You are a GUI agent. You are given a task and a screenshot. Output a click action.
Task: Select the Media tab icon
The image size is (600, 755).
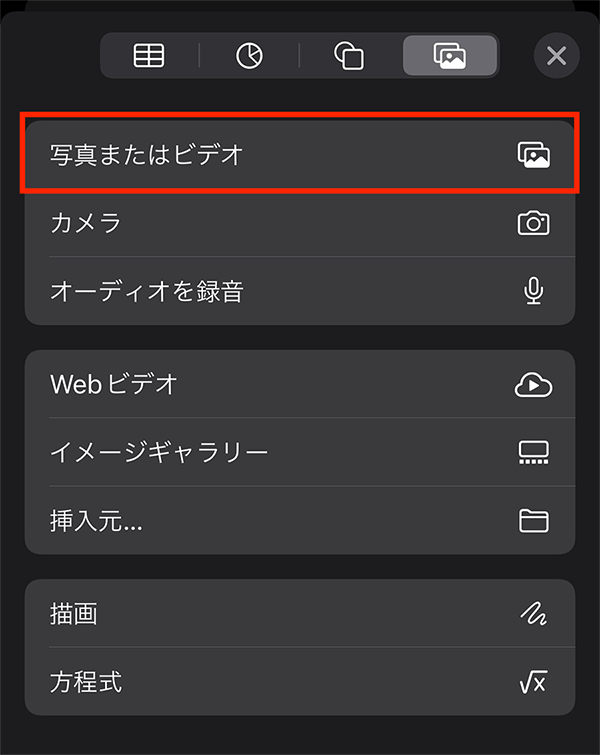point(450,55)
